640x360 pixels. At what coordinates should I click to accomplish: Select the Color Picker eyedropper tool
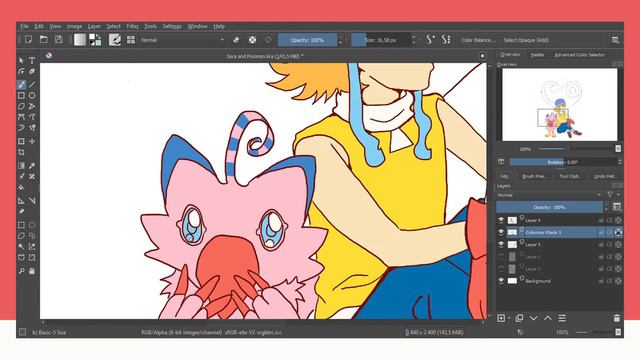(32, 165)
